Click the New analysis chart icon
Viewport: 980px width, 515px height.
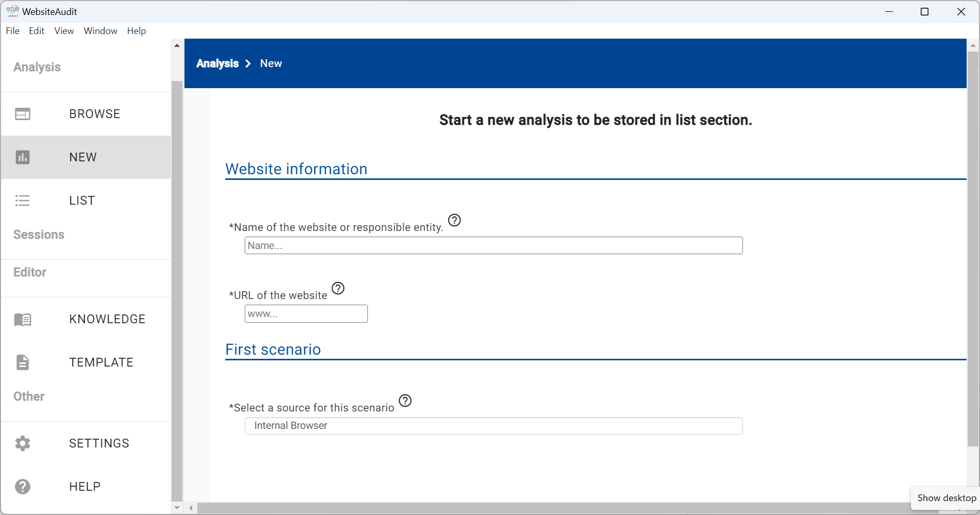tap(23, 157)
